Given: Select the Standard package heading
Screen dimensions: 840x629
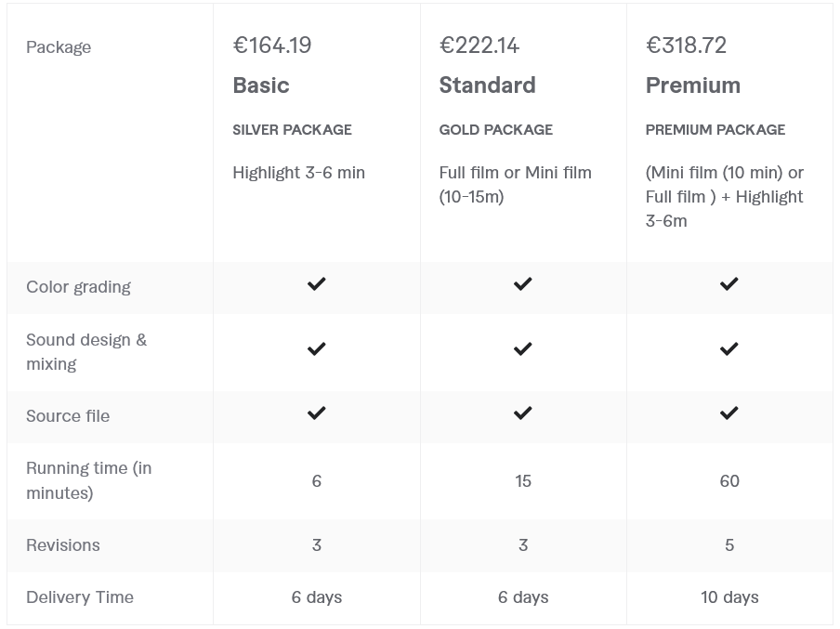Looking at the screenshot, I should tap(487, 85).
